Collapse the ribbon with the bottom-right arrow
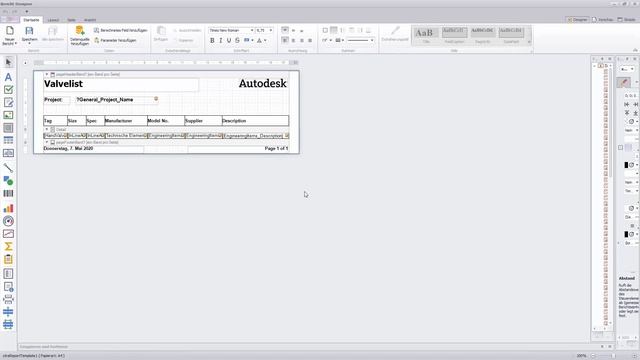640x360 pixels. coord(635,50)
